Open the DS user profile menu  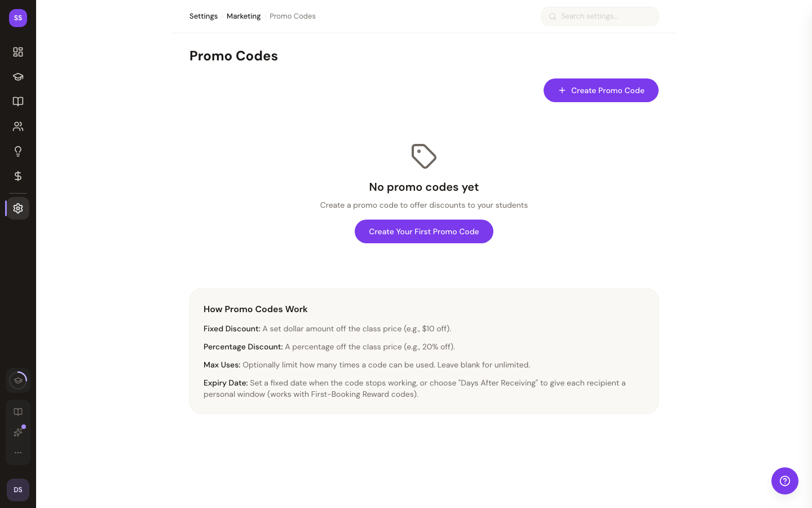pyautogui.click(x=18, y=490)
